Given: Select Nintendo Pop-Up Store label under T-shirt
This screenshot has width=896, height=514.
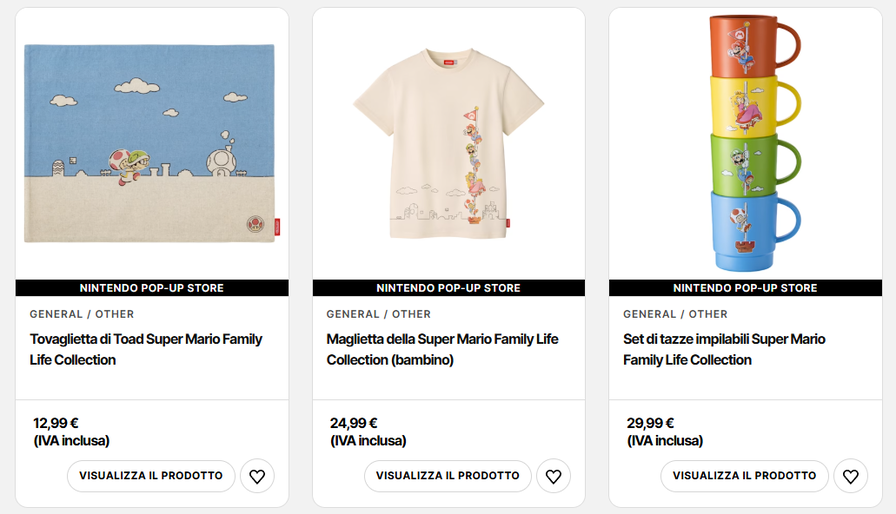Looking at the screenshot, I should [x=448, y=288].
